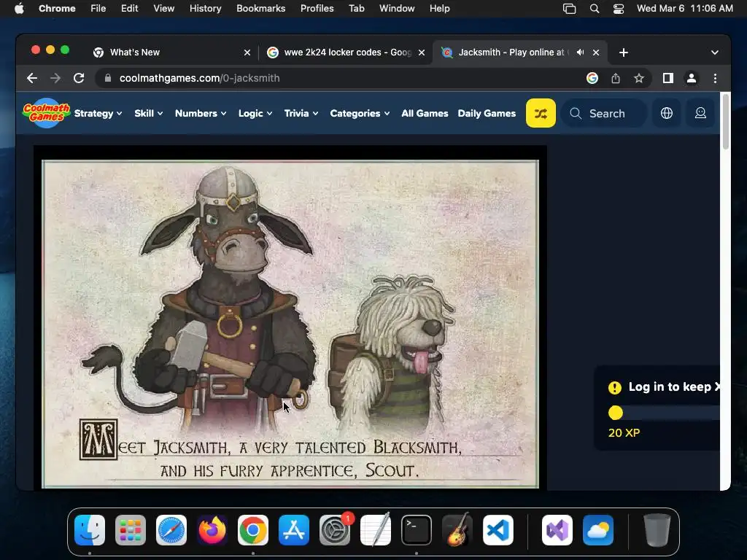Bookmark this page with the star
The width and height of the screenshot is (747, 560).
[639, 78]
